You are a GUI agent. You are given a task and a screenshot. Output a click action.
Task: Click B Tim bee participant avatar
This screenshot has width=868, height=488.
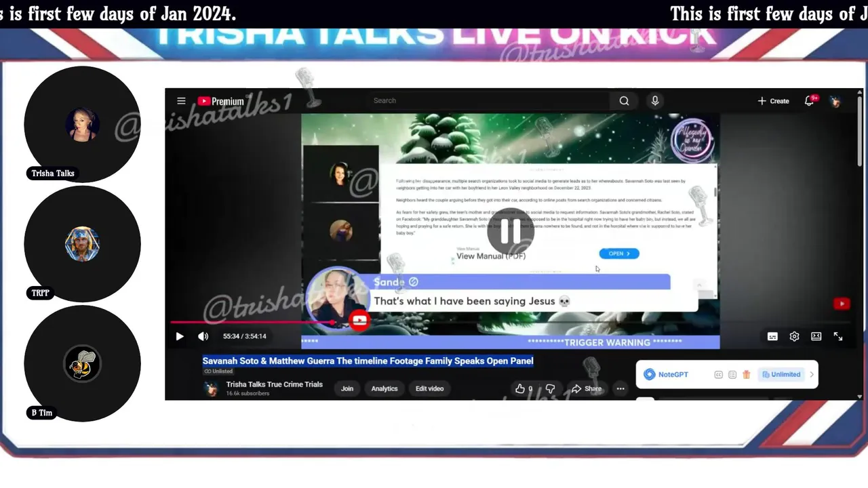click(82, 364)
